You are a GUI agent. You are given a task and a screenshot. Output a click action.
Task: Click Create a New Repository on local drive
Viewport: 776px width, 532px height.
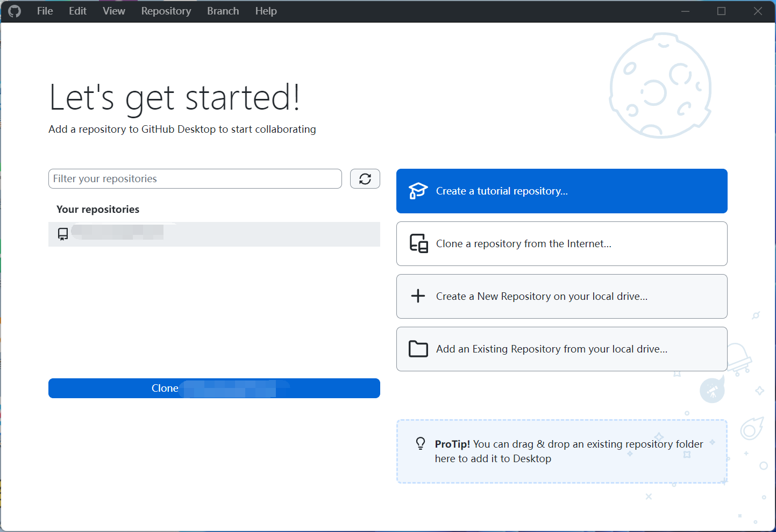pyautogui.click(x=562, y=297)
